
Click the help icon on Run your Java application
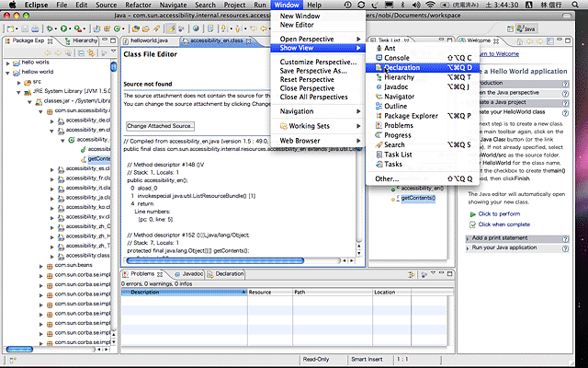click(x=565, y=248)
